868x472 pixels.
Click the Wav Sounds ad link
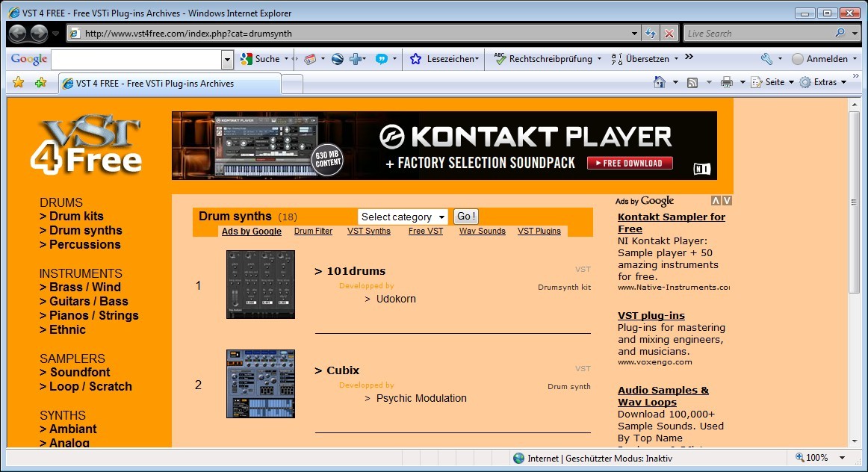[482, 232]
